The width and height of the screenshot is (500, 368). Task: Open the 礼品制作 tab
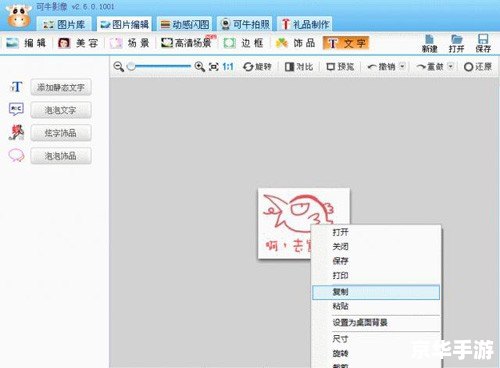point(305,24)
